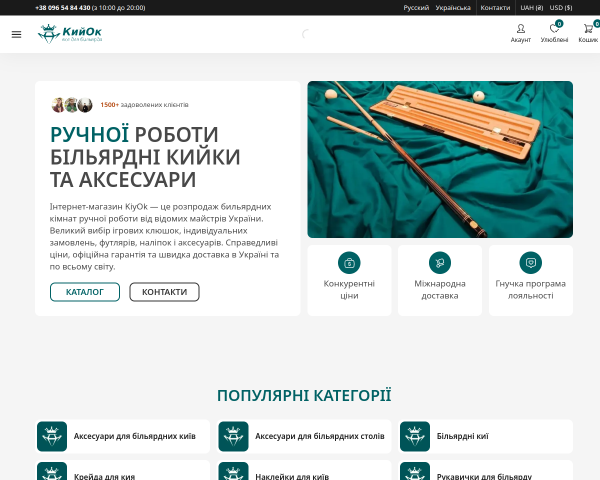This screenshot has width=600, height=480.
Task: Click the satisfied clients avatar group
Action: [x=72, y=105]
